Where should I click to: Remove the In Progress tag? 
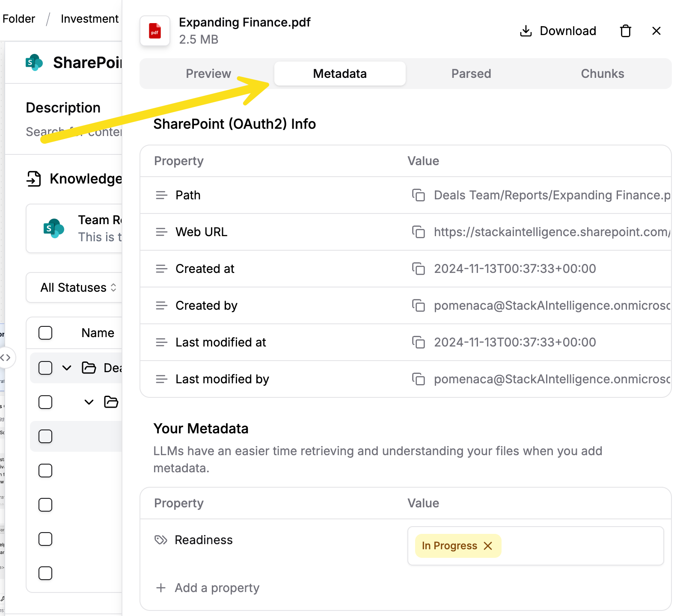tap(488, 546)
